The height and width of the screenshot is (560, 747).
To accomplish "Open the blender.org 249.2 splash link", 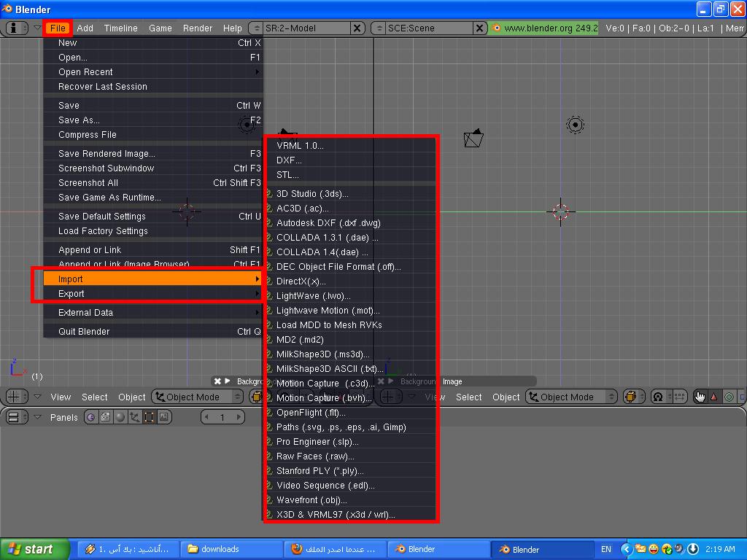I will coord(544,28).
